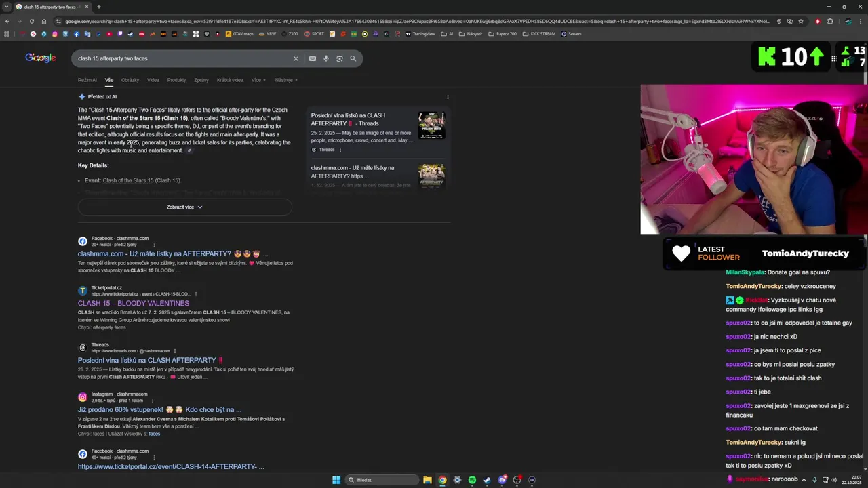Open site information icon in address bar
Image resolution: width=868 pixels, height=488 pixels.
pyautogui.click(x=58, y=21)
